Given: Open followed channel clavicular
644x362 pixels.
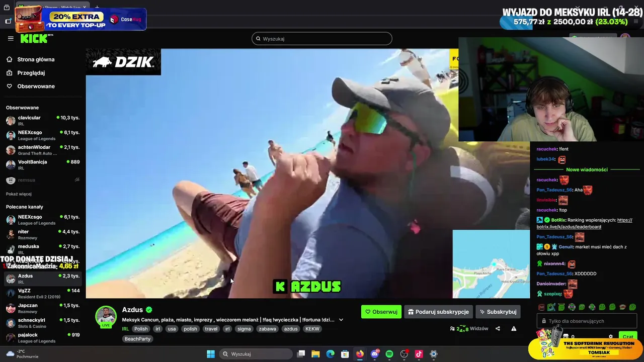Looking at the screenshot, I should [x=43, y=121].
